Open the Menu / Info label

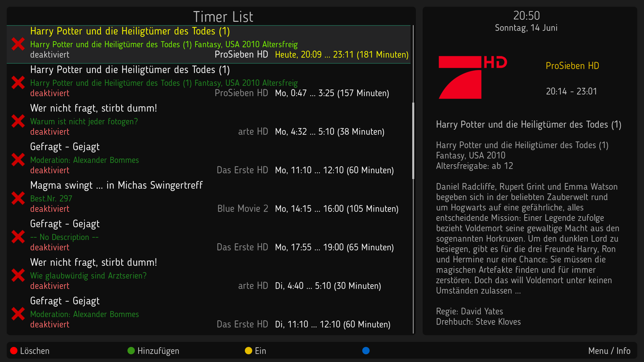[609, 351]
